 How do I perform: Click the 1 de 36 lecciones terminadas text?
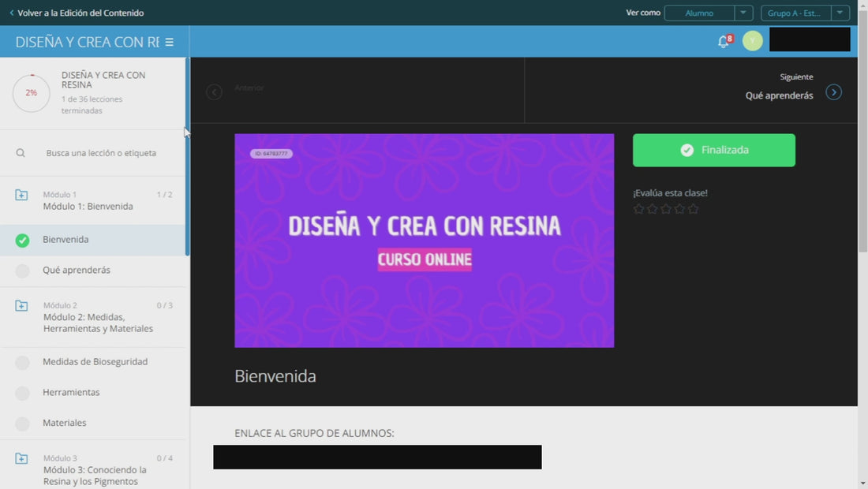pos(92,105)
